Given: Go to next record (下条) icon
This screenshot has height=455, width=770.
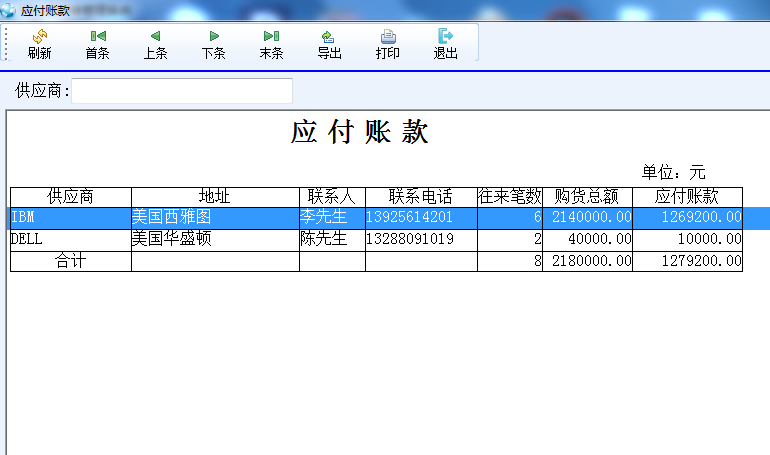Looking at the screenshot, I should (x=213, y=37).
